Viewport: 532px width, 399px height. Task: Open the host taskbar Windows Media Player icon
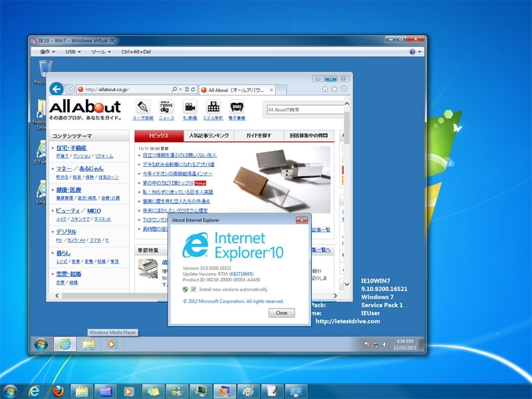(129, 392)
